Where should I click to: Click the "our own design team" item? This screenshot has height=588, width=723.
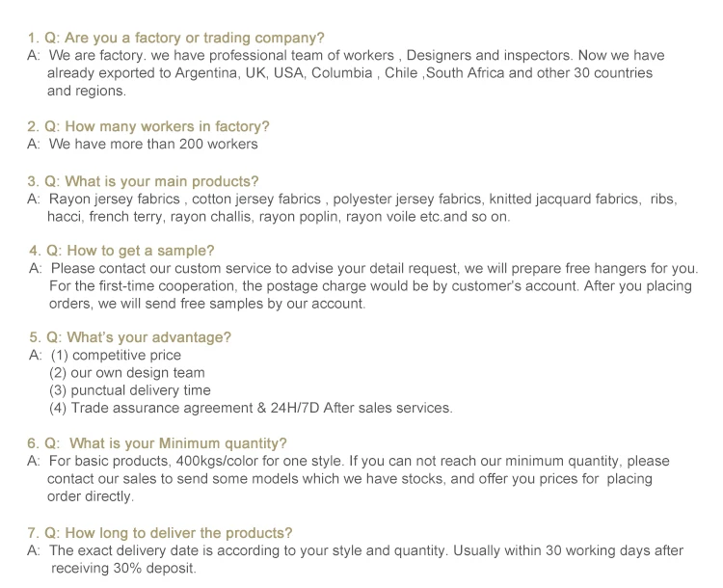click(127, 372)
